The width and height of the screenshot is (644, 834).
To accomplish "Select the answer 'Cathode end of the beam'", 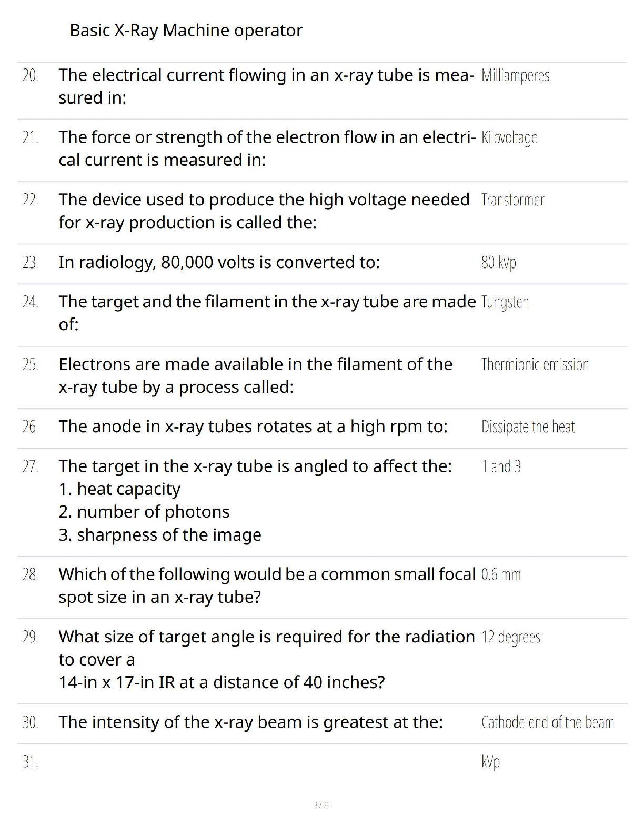I will tap(548, 722).
